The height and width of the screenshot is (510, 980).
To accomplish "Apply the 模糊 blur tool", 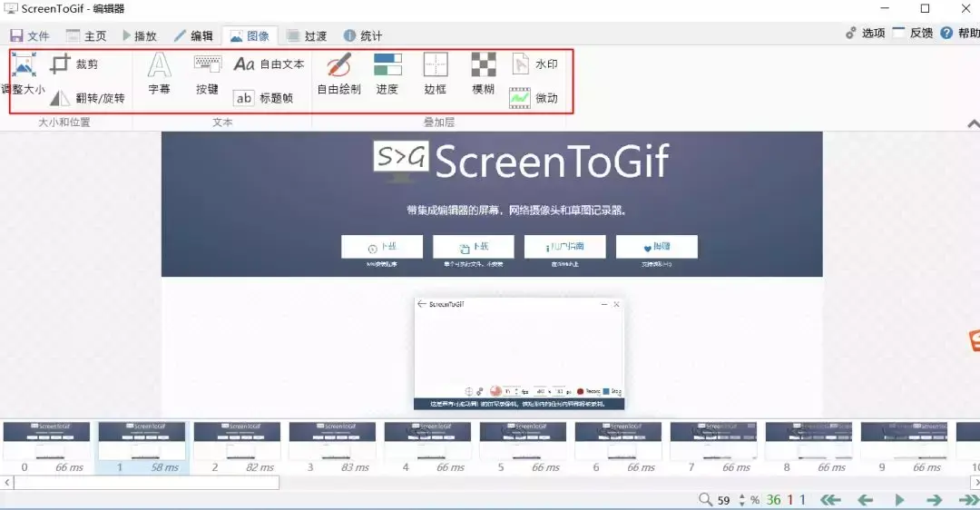I will pos(483,74).
